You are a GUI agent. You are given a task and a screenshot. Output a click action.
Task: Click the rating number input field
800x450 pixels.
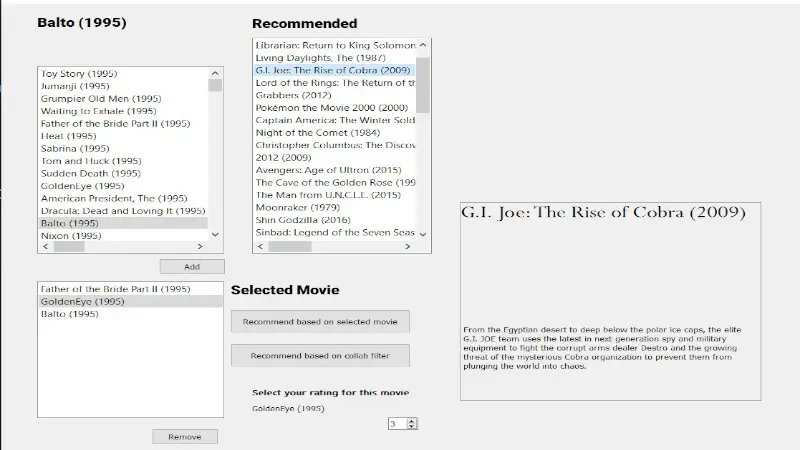397,423
